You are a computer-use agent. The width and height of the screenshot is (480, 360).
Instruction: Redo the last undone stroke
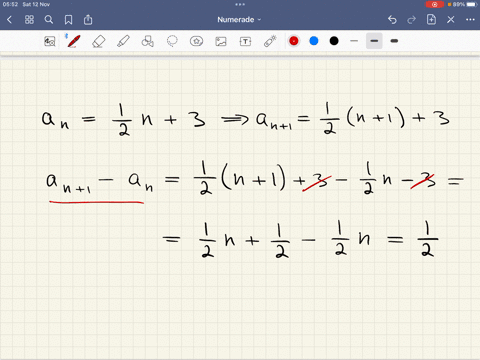pos(411,20)
